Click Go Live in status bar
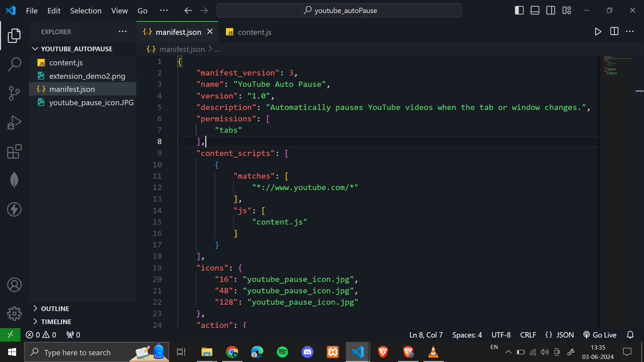Image resolution: width=644 pixels, height=362 pixels. pyautogui.click(x=600, y=335)
